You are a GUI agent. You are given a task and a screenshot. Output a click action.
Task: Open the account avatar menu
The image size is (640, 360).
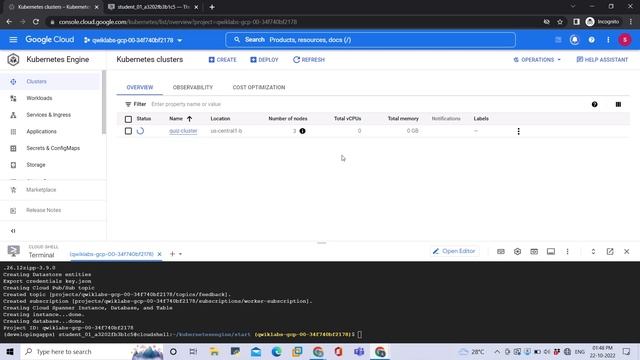point(625,40)
